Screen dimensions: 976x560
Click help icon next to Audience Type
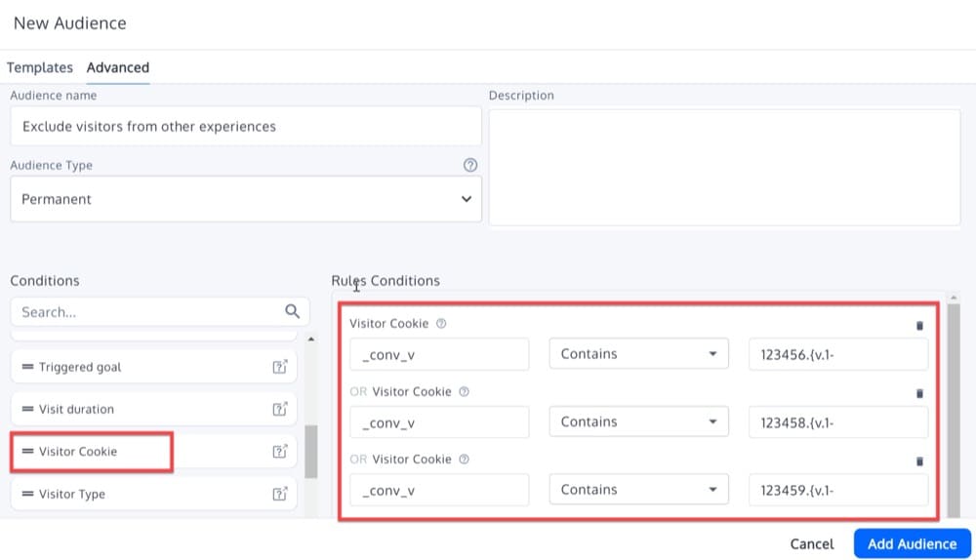tap(470, 166)
